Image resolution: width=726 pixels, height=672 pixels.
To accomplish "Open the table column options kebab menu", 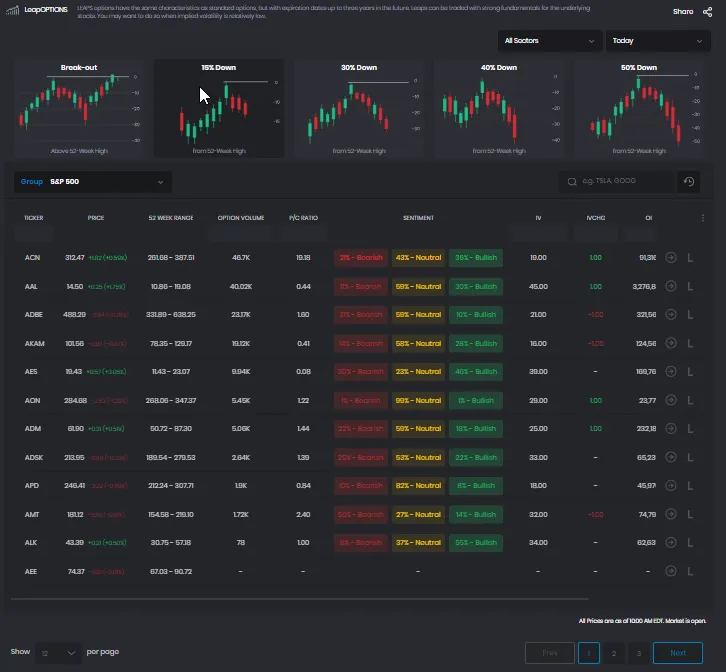I will pyautogui.click(x=703, y=218).
